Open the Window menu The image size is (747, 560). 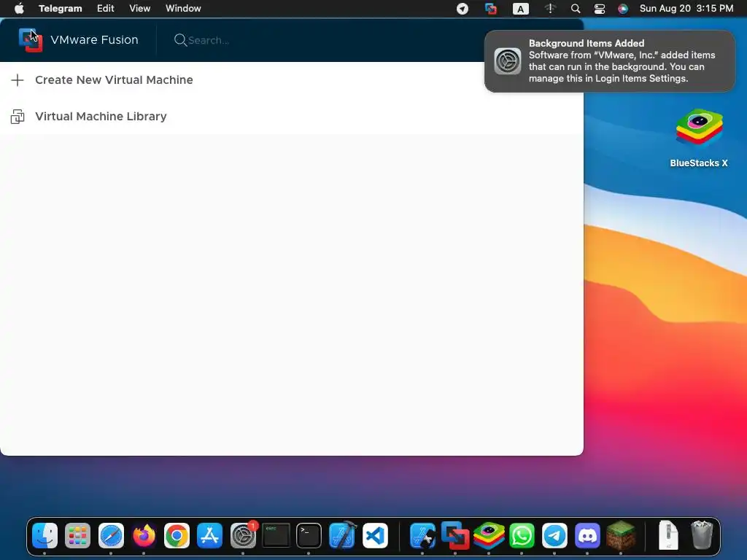coord(183,9)
